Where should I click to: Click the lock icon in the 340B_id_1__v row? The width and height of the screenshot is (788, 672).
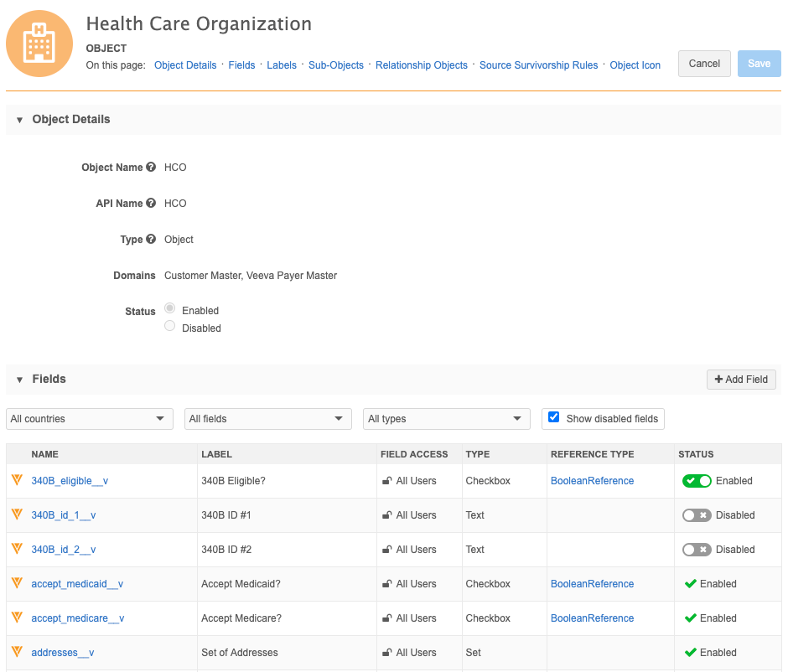pyautogui.click(x=386, y=515)
